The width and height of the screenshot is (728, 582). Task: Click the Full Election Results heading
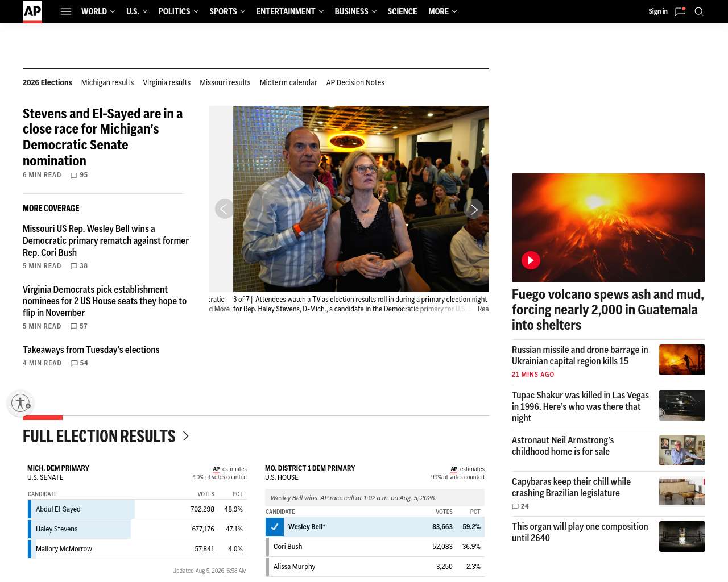99,436
